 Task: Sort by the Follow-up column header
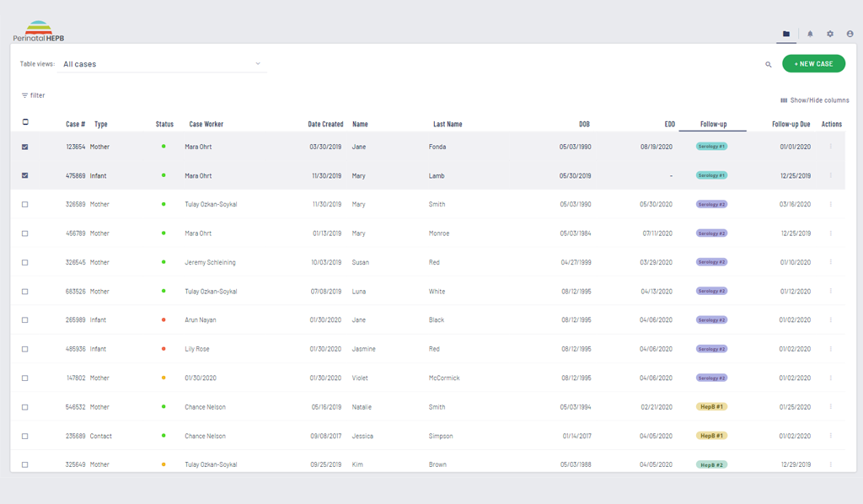pyautogui.click(x=713, y=124)
